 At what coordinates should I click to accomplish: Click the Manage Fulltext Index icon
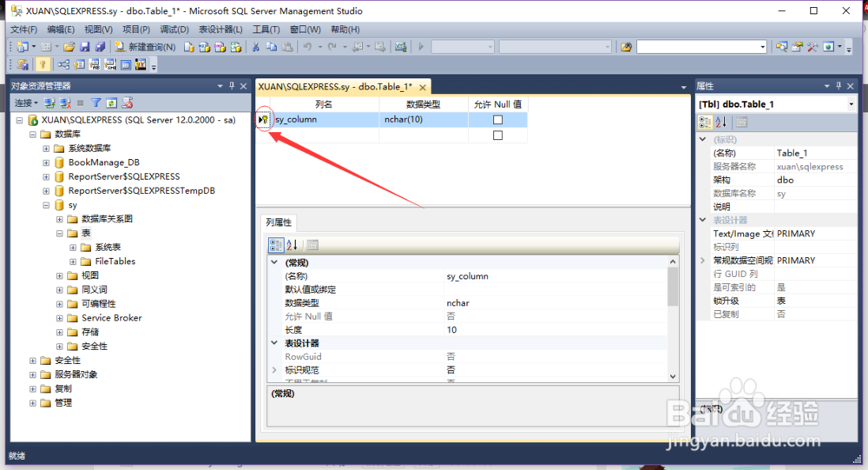coord(95,65)
